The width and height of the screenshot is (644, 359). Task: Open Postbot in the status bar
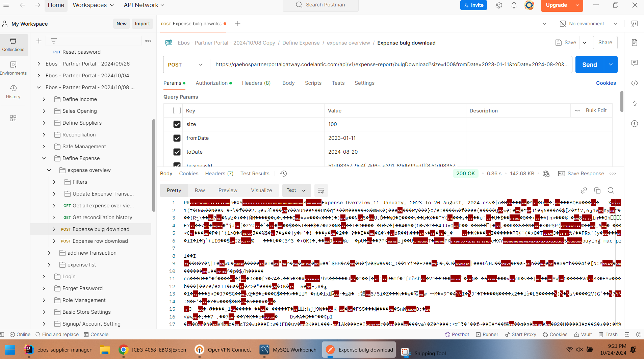(x=457, y=334)
